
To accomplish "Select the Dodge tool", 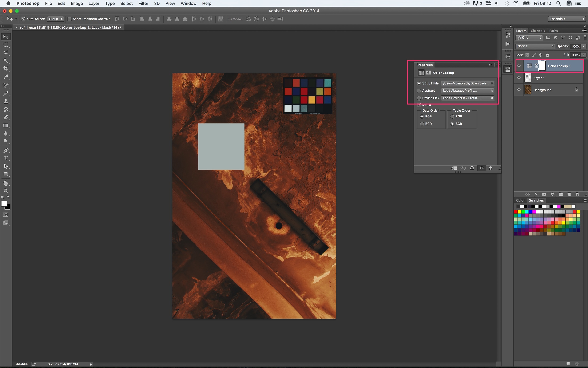I will pyautogui.click(x=6, y=142).
